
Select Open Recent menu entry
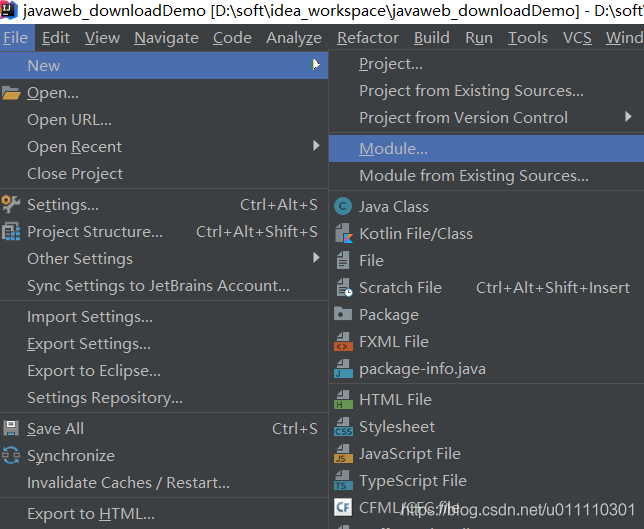click(164, 147)
